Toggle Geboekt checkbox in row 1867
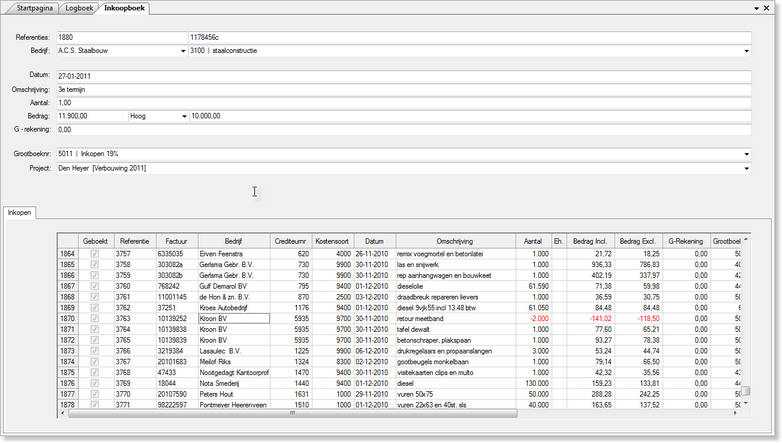 click(95, 286)
